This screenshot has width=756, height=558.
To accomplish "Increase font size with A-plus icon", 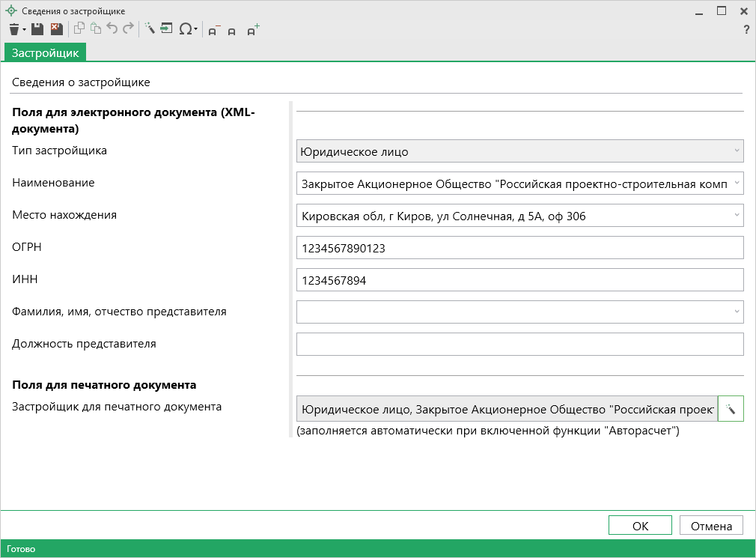I will point(253,30).
